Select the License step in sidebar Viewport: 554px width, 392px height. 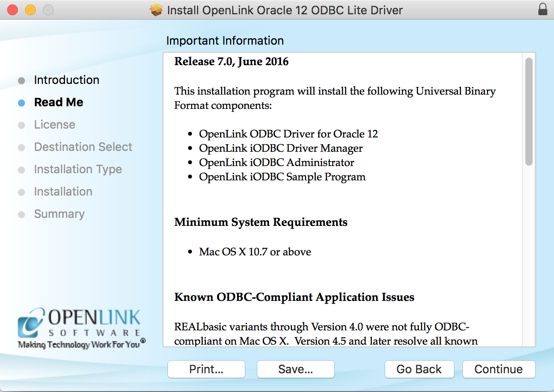(x=55, y=125)
